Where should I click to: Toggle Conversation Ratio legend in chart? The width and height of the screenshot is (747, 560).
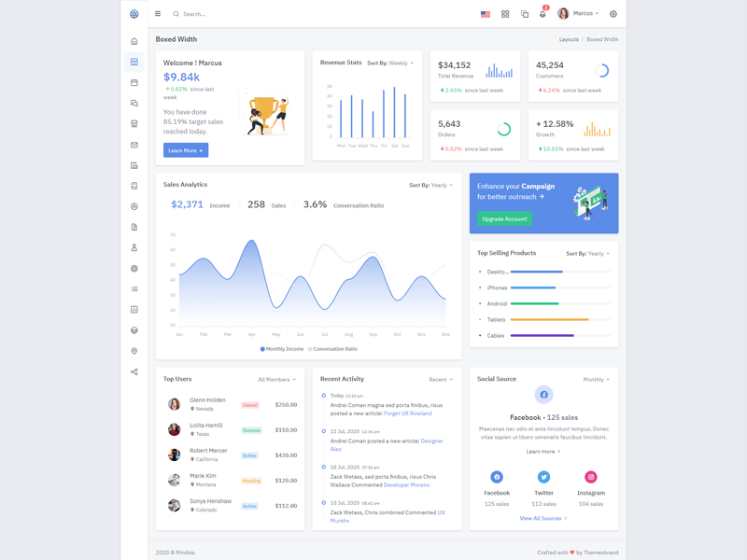click(x=333, y=349)
